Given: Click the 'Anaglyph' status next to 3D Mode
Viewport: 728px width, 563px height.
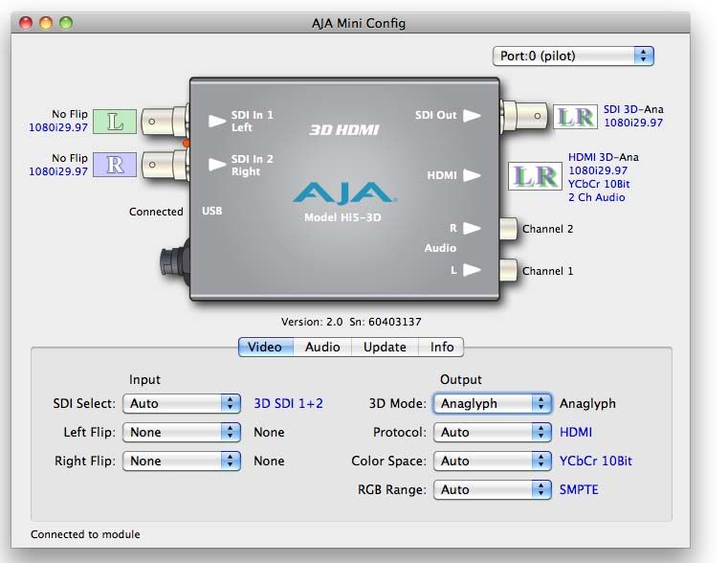Looking at the screenshot, I should coord(587,404).
